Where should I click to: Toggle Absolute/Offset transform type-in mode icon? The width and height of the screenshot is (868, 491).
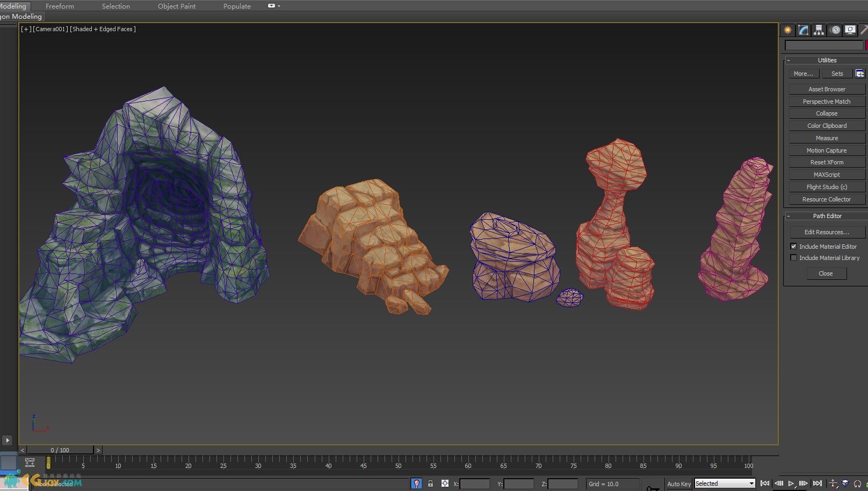pos(445,483)
